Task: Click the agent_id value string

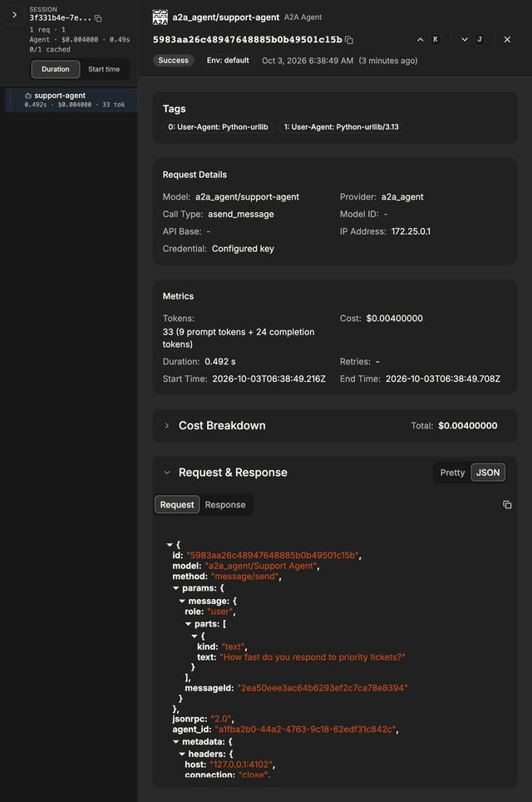Action: point(305,730)
